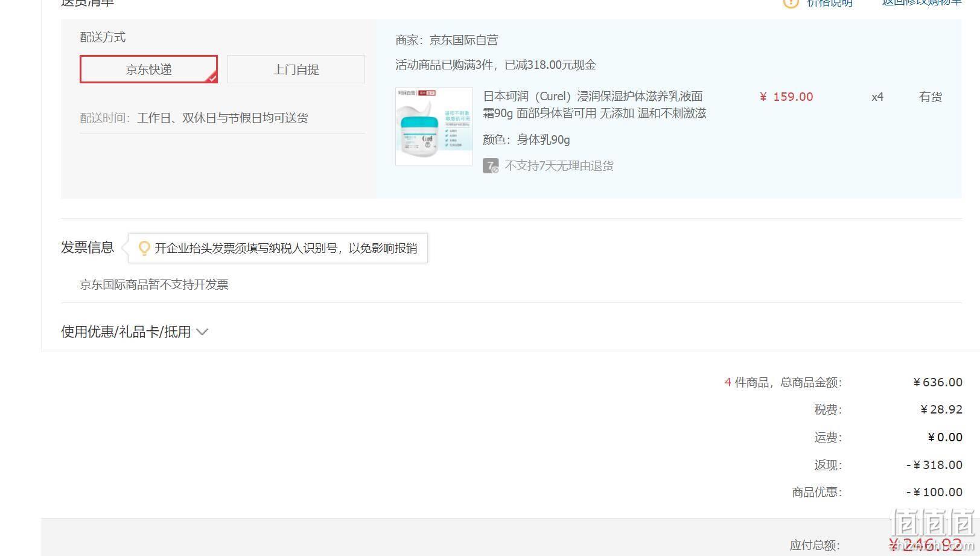Viewport: 980px width, 556px height.
Task: Click 京东国际商品暂不支持开发票 notice
Action: [154, 284]
